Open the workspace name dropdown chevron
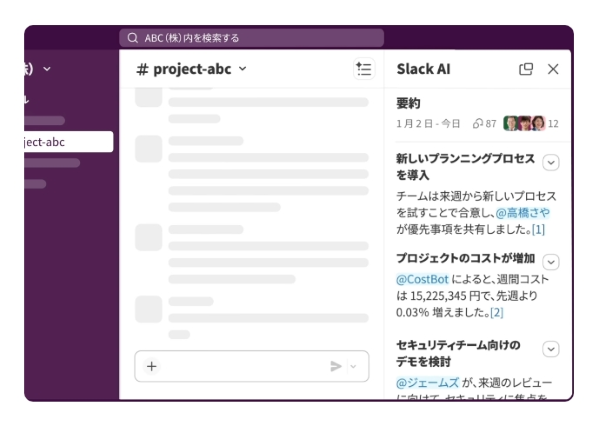 47,69
